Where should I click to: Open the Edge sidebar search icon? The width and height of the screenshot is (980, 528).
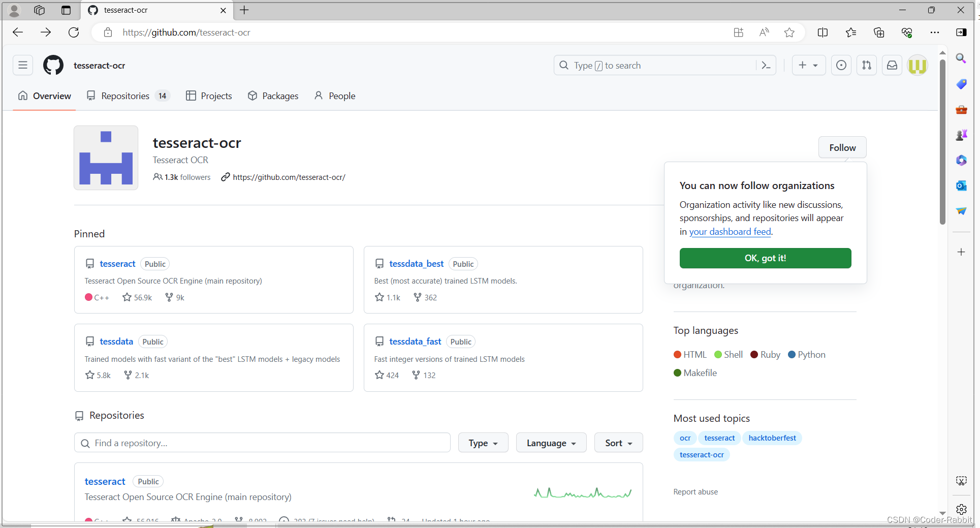(961, 58)
